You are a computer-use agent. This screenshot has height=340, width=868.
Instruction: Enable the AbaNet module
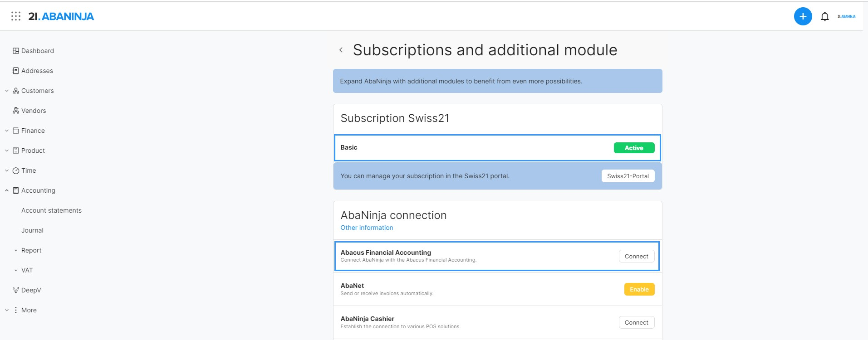point(639,289)
